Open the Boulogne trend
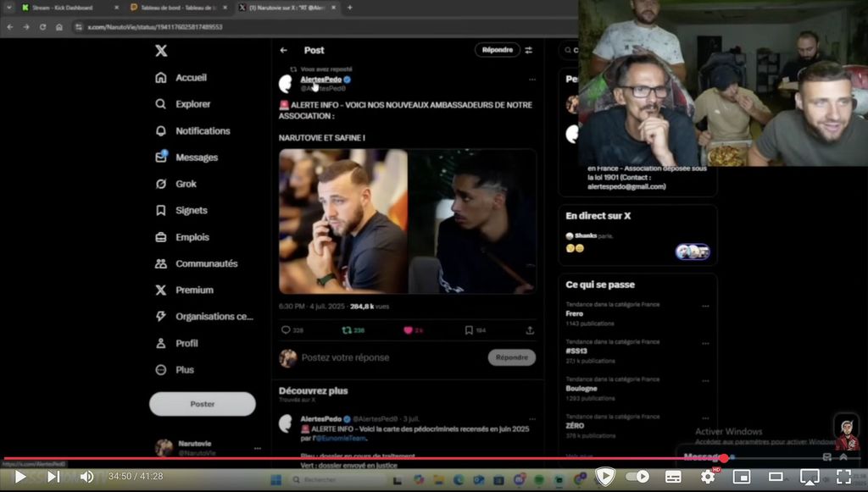 tap(581, 389)
